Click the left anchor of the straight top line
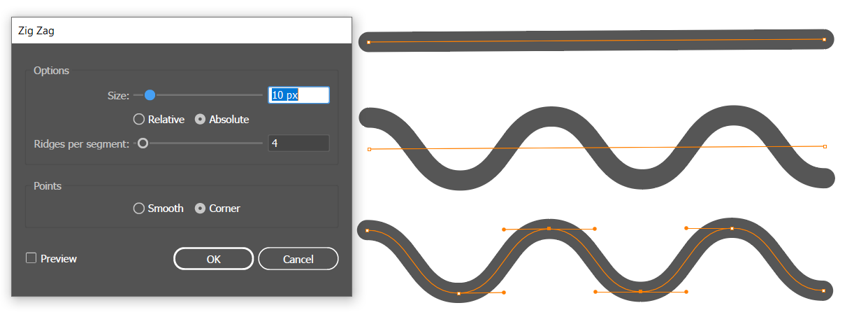 (369, 43)
